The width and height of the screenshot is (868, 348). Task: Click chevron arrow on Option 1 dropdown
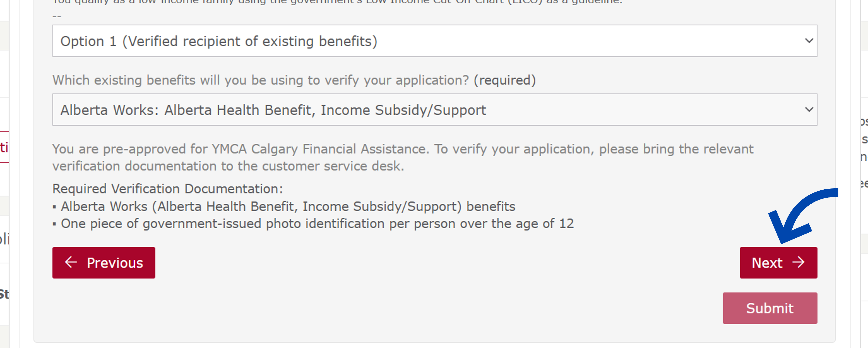809,41
